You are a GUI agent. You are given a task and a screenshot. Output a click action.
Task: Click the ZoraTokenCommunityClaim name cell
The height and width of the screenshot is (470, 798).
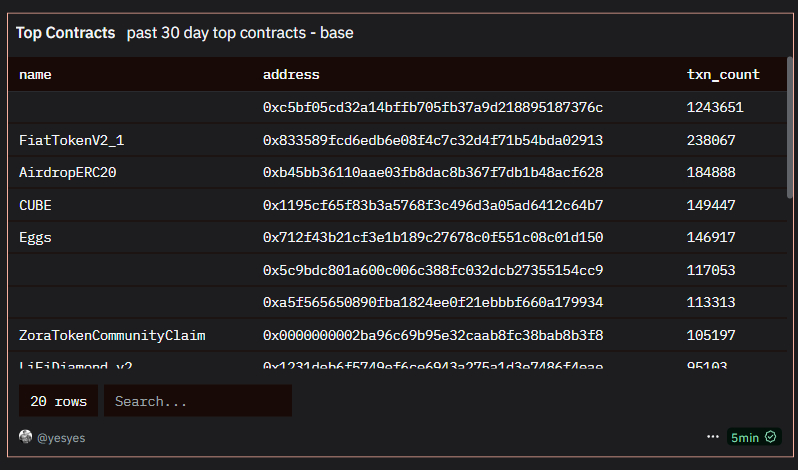click(112, 335)
